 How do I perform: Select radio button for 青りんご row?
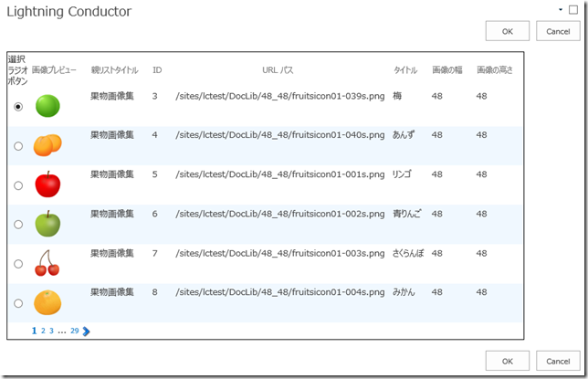18,225
